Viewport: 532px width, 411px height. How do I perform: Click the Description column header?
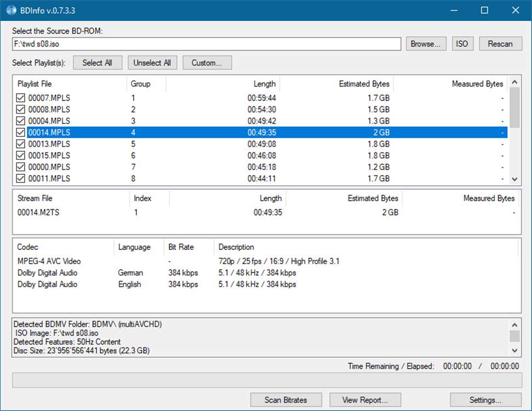(367, 247)
